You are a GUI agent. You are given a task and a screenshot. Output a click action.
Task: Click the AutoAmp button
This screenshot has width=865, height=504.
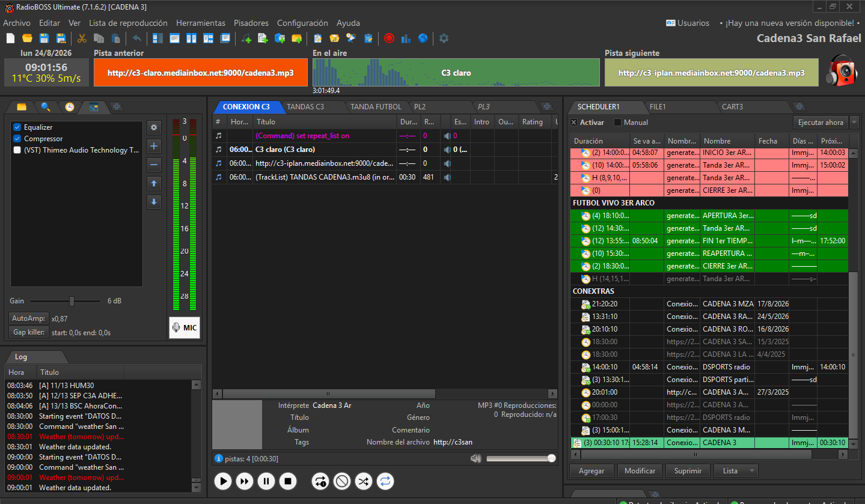tap(28, 318)
